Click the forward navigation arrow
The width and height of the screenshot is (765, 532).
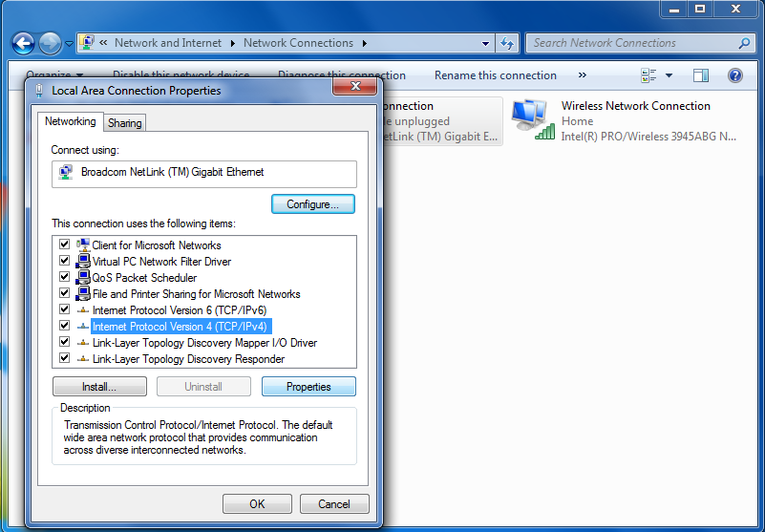[50, 44]
